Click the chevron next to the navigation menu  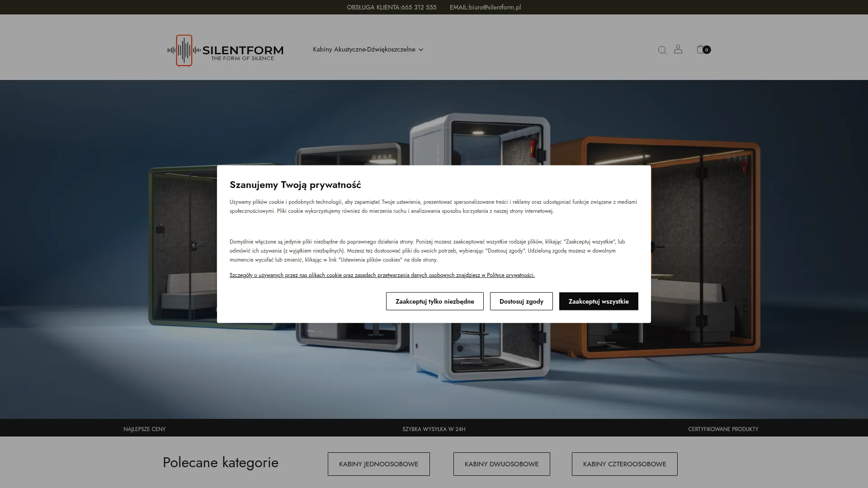[x=420, y=50]
